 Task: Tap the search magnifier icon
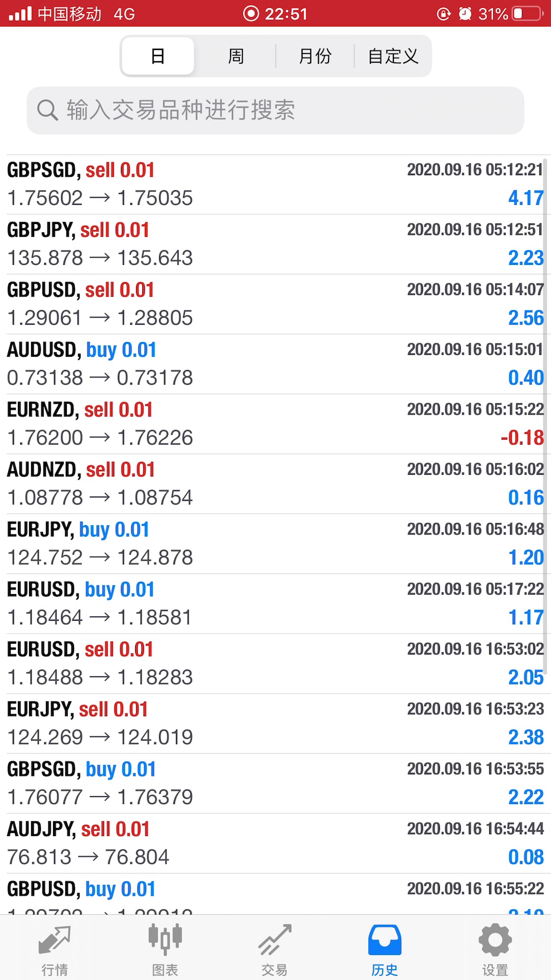click(47, 110)
